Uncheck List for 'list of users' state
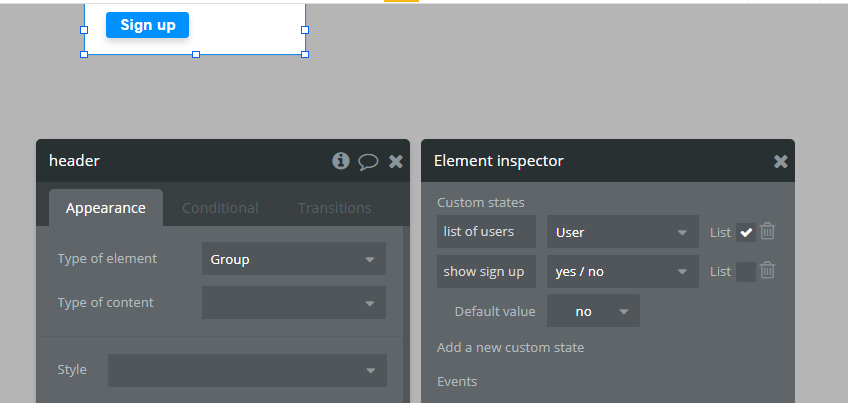This screenshot has height=403, width=848. [746, 232]
